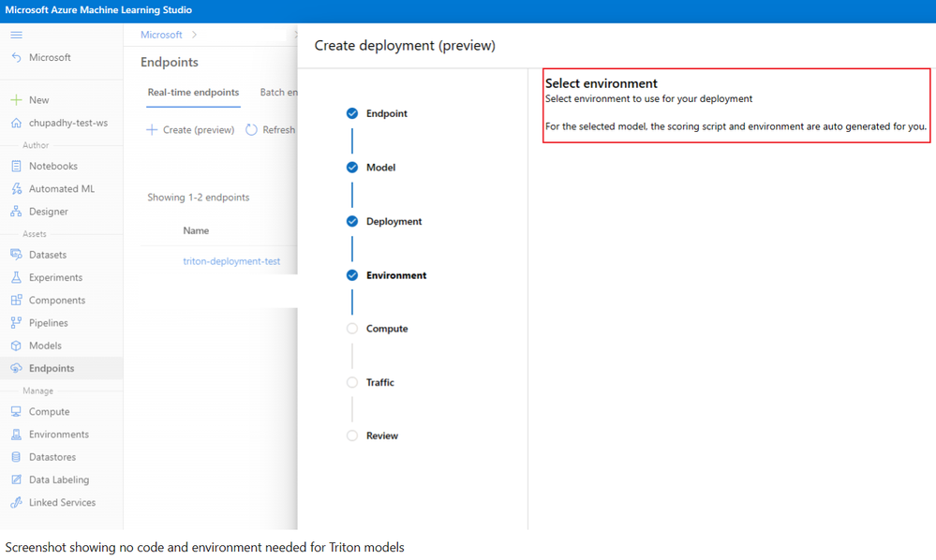This screenshot has width=936, height=560.
Task: Open the chupadhy-test-ws workspace link
Action: pos(68,123)
